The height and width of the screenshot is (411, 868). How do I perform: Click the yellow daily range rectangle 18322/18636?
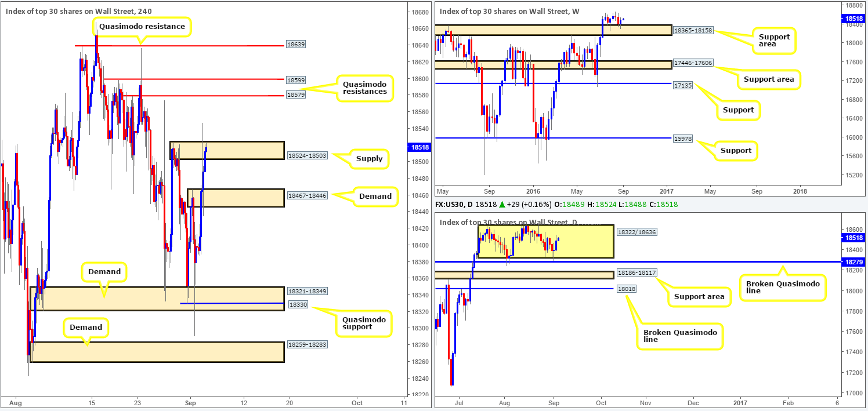545,242
